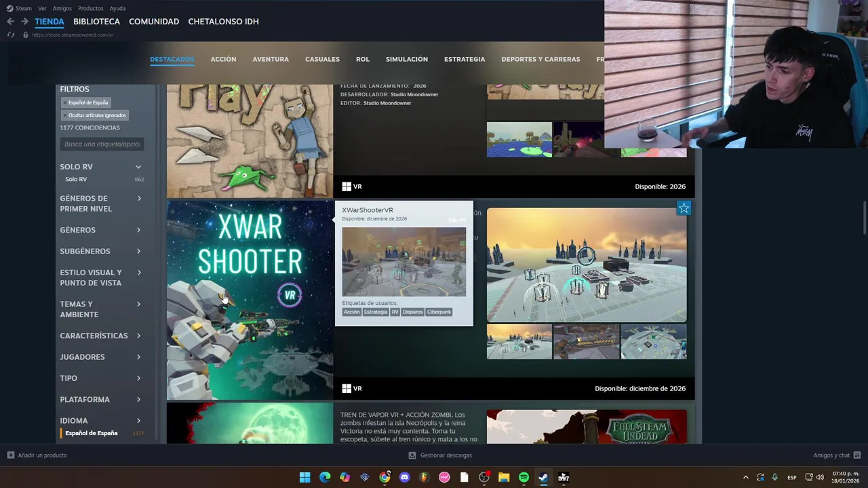
Task: Go to the BIBLIOTECA section
Action: pos(96,22)
